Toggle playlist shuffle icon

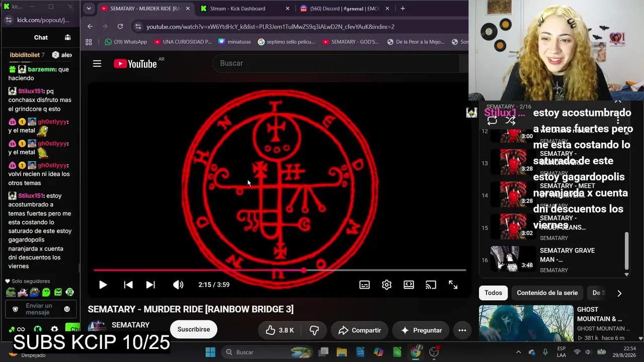click(x=510, y=121)
